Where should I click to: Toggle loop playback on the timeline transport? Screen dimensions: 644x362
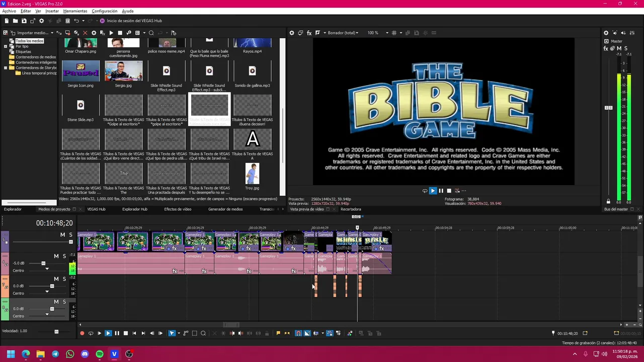[91, 333]
